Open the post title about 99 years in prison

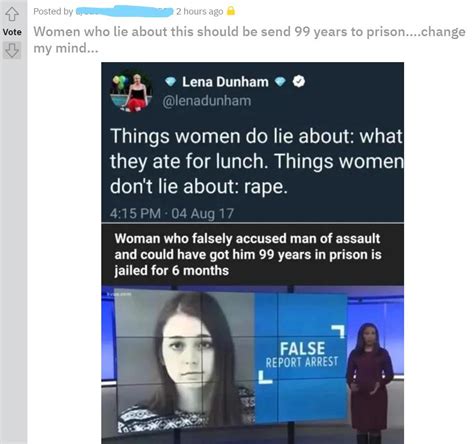coord(249,40)
